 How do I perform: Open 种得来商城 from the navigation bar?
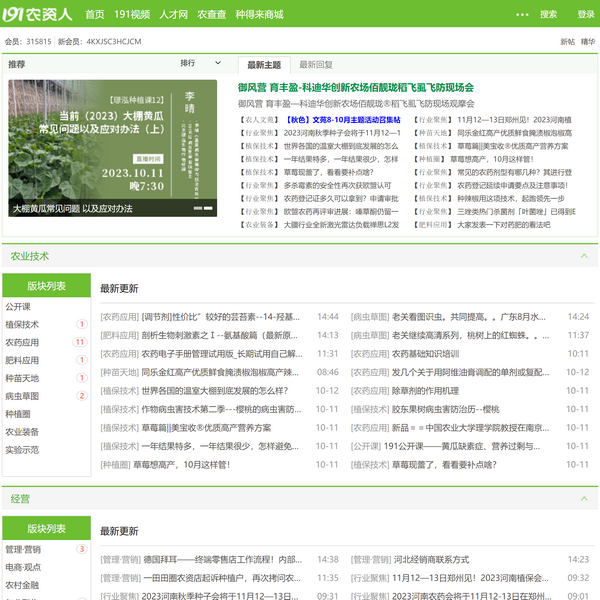tap(259, 15)
